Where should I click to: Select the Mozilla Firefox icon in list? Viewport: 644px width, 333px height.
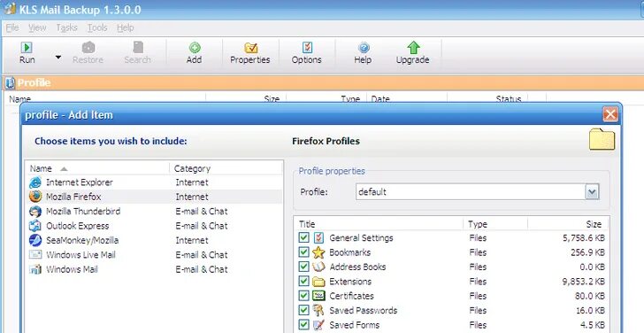(x=35, y=197)
